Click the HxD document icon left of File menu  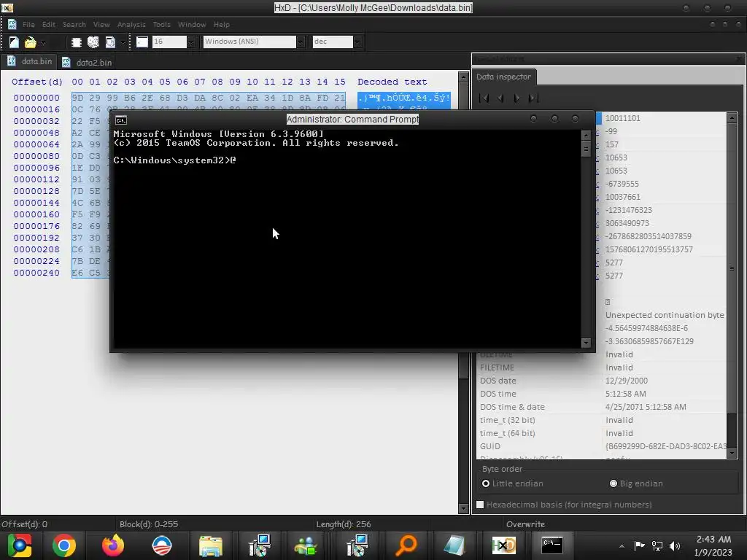point(12,24)
